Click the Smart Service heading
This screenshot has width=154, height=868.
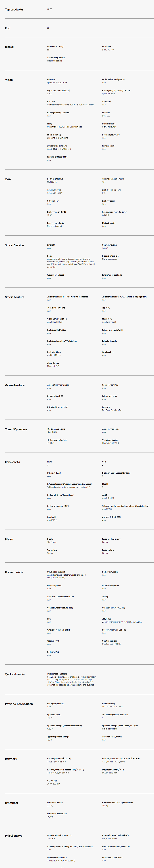[14, 245]
